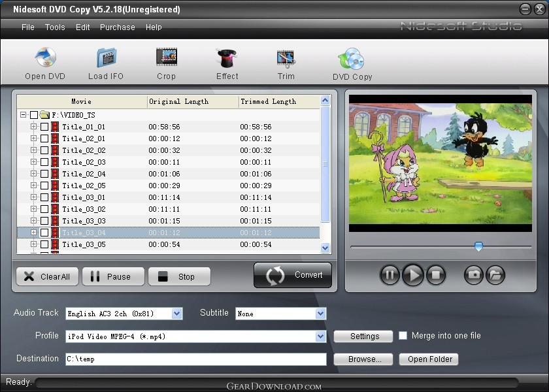
Task: Click the Load IFO clapperboard icon
Action: (107, 57)
